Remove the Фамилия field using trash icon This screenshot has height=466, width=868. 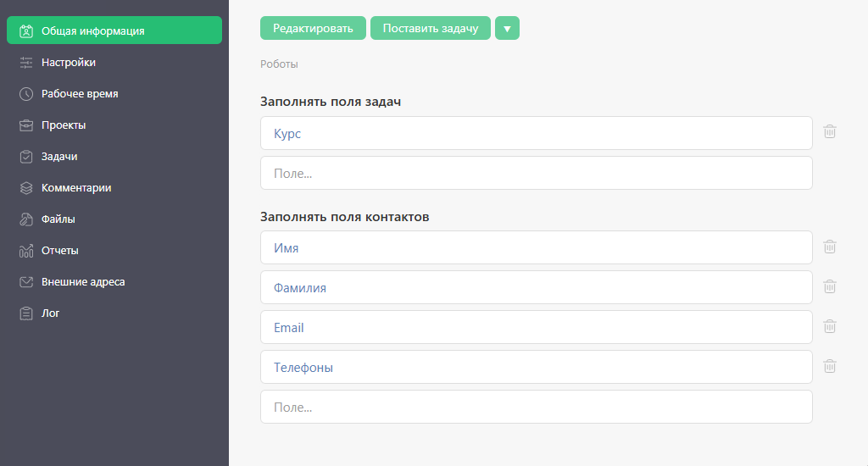(830, 286)
